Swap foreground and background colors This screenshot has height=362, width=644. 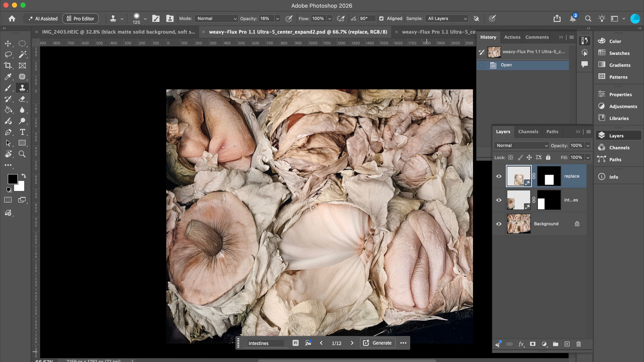click(x=23, y=176)
